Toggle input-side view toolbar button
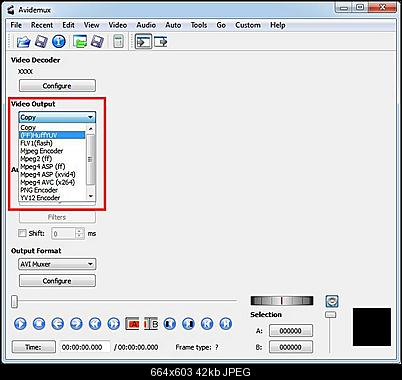 [x=143, y=42]
